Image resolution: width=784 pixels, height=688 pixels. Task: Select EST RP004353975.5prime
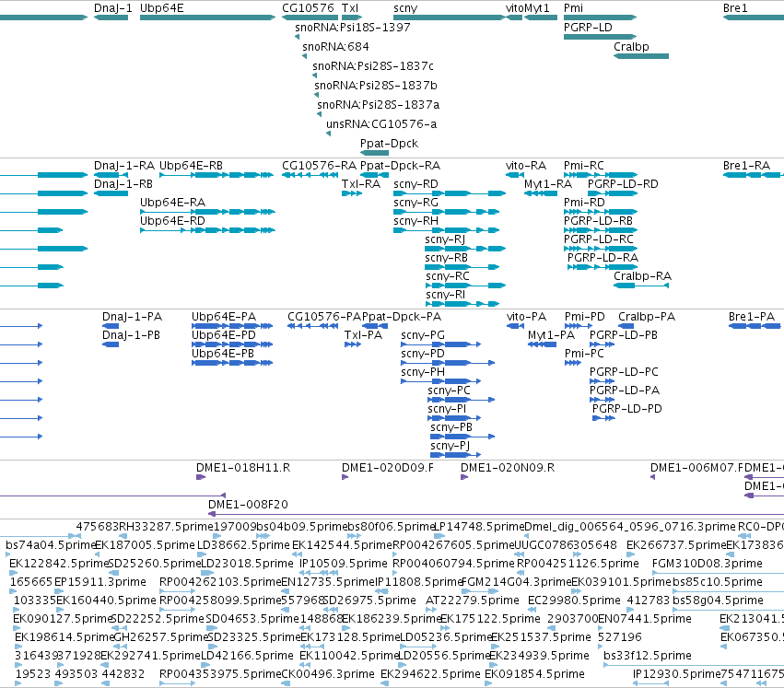pyautogui.click(x=220, y=674)
